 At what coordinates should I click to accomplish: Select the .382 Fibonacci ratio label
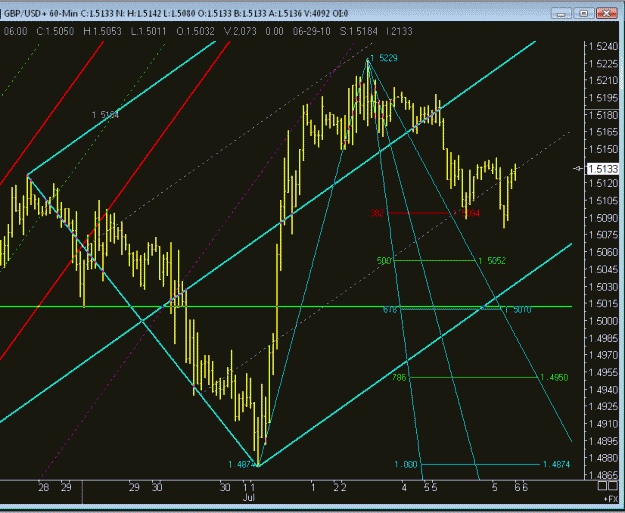coord(377,213)
